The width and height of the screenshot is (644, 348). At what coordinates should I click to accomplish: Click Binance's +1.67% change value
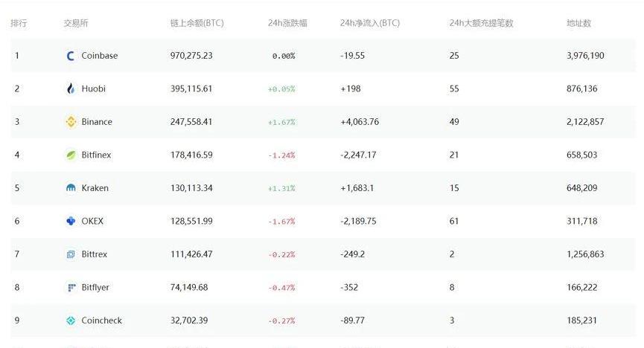281,122
